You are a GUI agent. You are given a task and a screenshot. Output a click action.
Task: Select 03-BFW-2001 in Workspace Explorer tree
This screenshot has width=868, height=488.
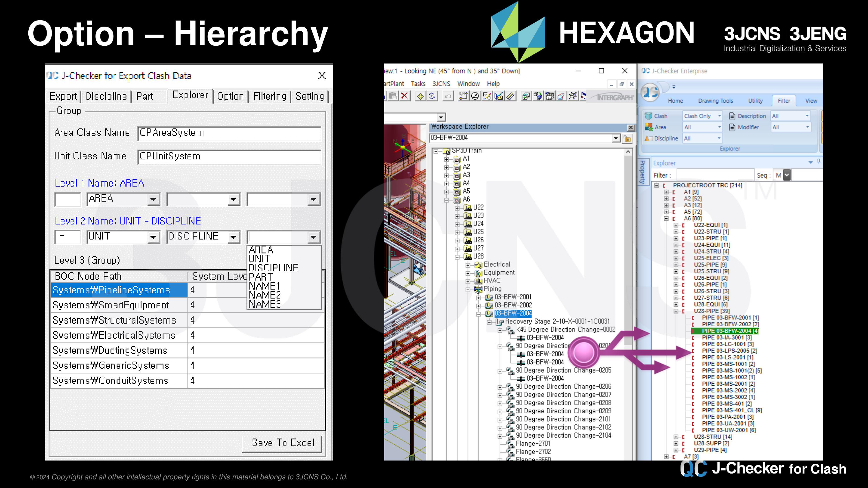pos(513,297)
